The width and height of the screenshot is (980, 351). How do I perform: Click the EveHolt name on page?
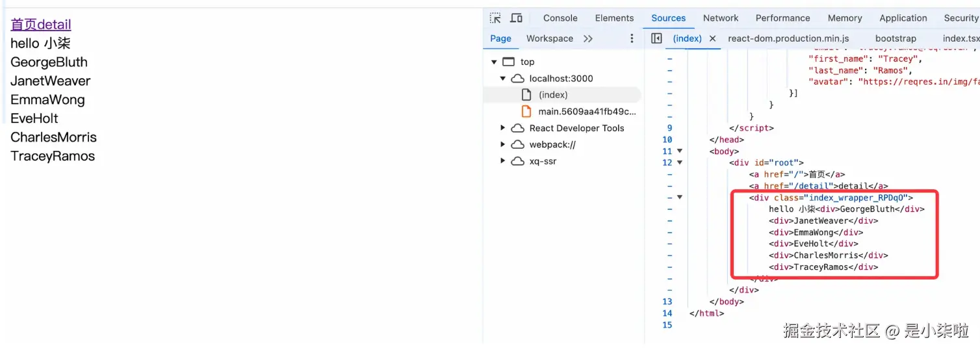point(34,119)
